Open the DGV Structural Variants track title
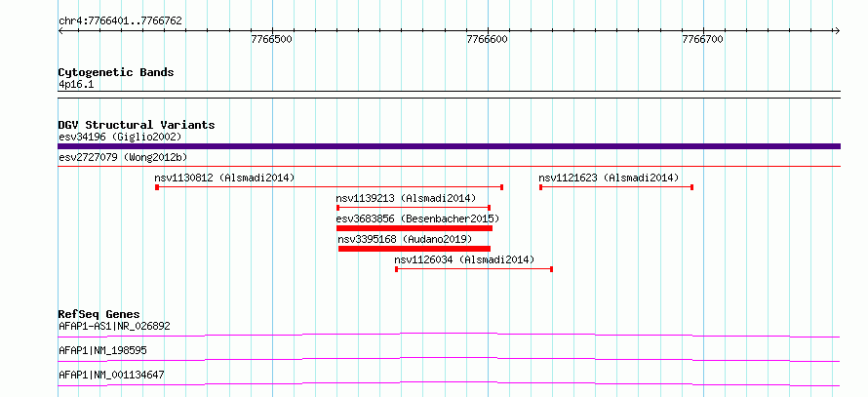The height and width of the screenshot is (397, 868). click(137, 125)
